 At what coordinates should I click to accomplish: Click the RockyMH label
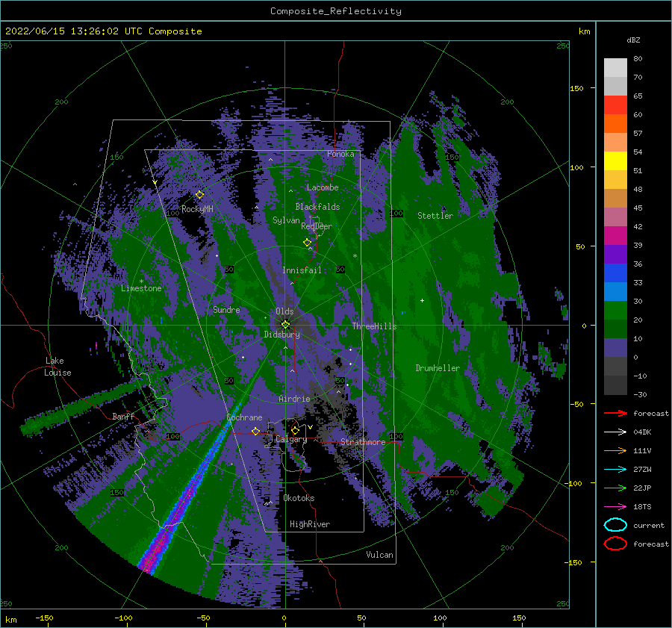click(x=197, y=209)
